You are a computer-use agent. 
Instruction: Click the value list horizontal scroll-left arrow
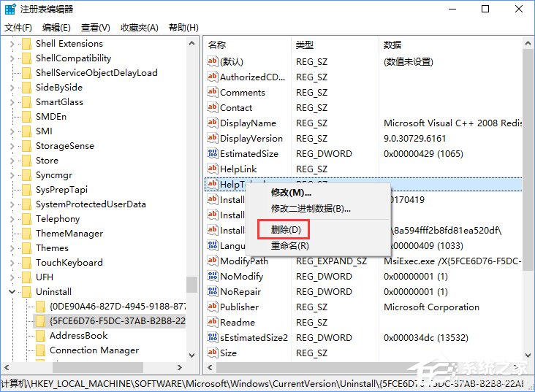(x=210, y=367)
